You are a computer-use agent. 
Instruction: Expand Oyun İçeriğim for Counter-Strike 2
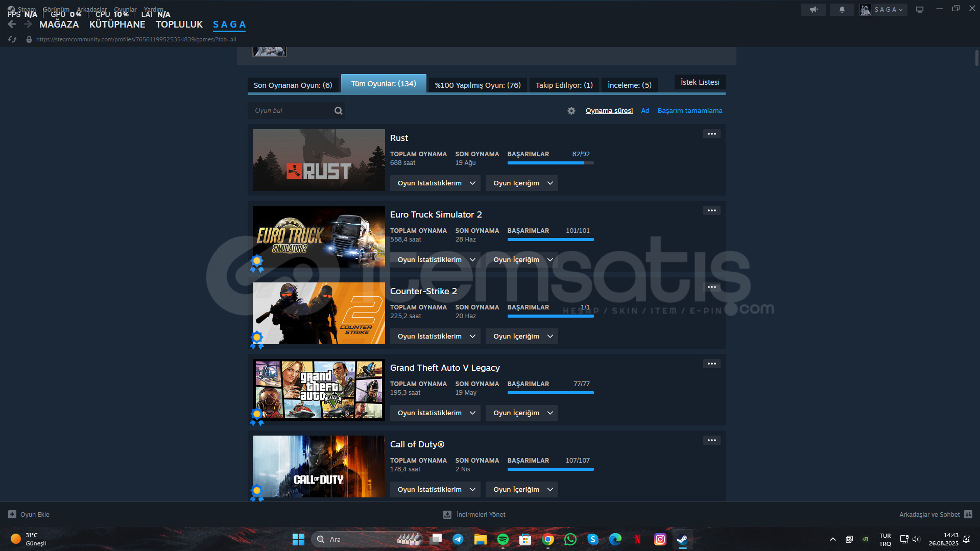point(522,337)
